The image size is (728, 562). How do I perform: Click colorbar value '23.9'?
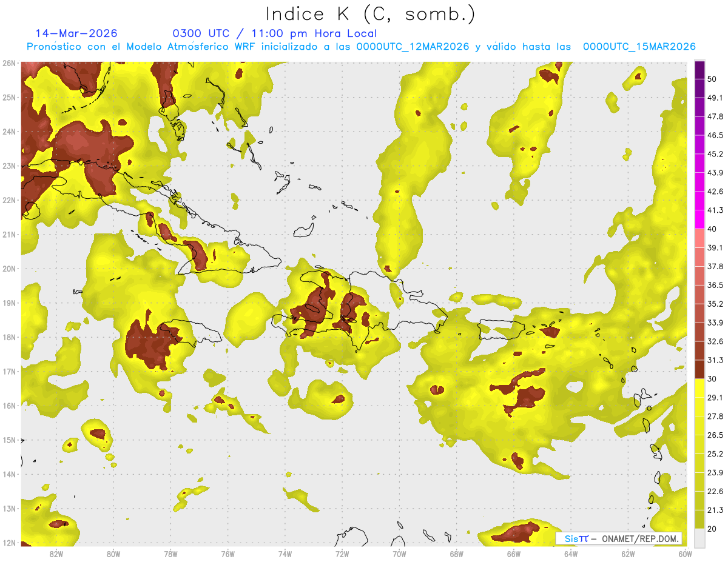click(715, 473)
